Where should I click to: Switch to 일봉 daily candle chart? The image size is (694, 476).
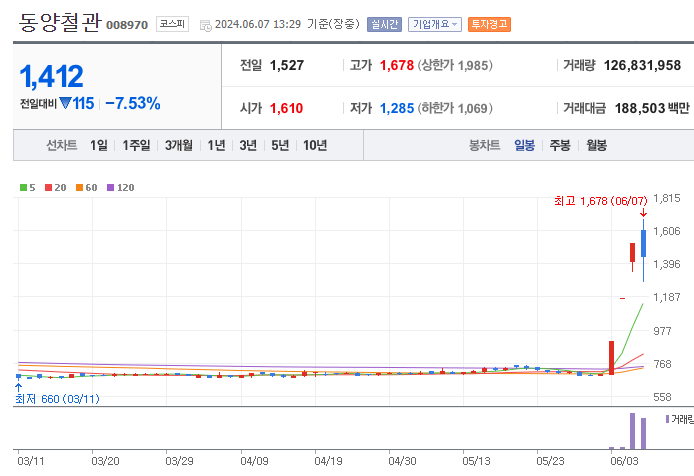tap(524, 145)
